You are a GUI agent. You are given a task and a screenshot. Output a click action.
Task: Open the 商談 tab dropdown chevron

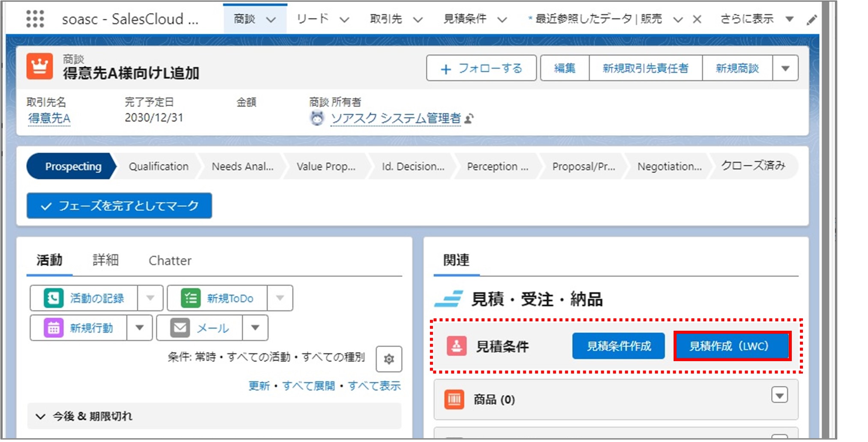[271, 19]
